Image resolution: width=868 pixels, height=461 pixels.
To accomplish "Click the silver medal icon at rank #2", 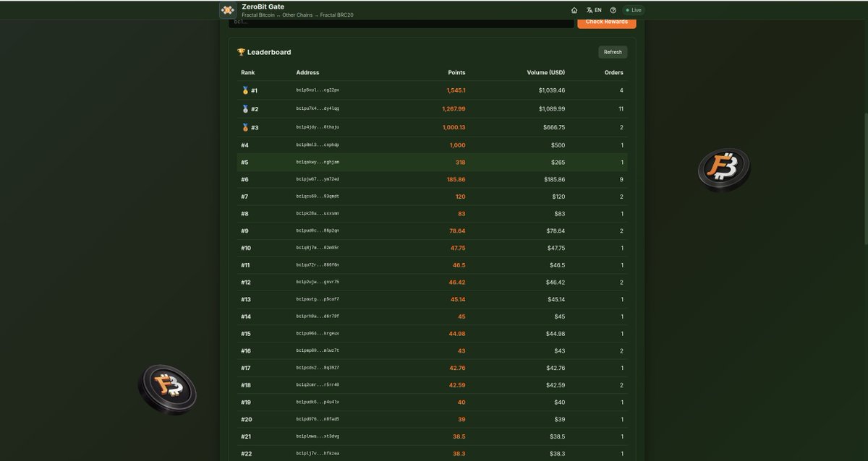I will 245,109.
